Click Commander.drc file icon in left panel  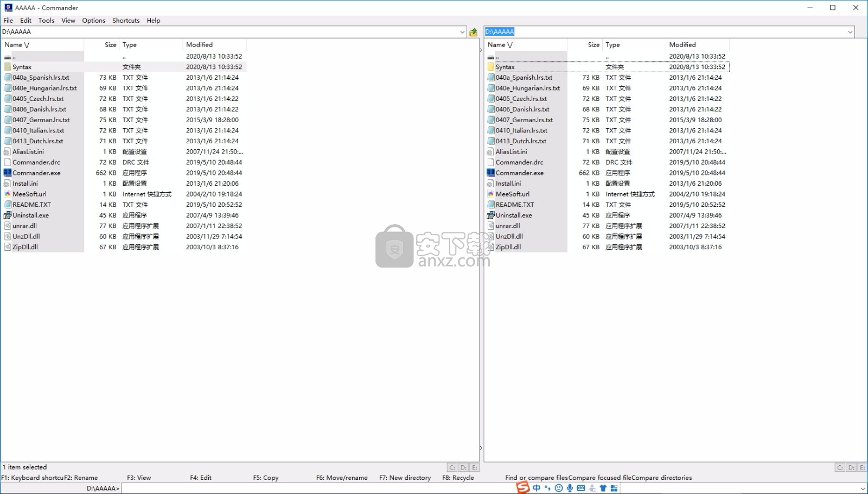[x=8, y=162]
